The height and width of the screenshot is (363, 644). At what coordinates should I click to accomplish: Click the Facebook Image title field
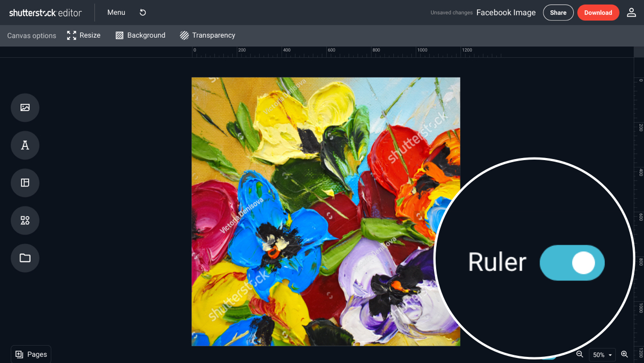(x=506, y=13)
